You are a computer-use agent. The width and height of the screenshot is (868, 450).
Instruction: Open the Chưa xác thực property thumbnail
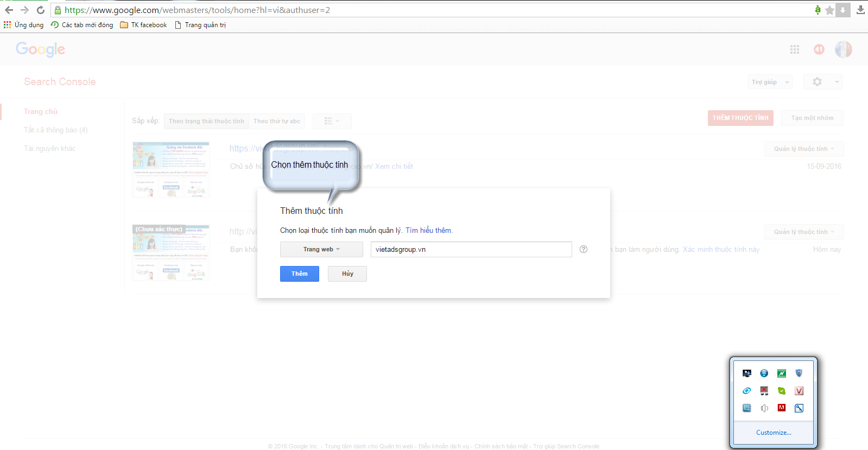point(171,252)
